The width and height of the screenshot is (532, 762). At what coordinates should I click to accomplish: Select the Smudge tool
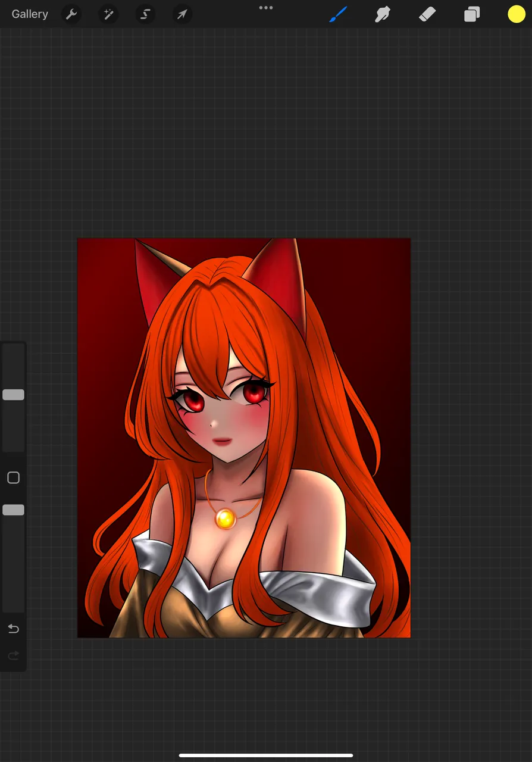382,14
